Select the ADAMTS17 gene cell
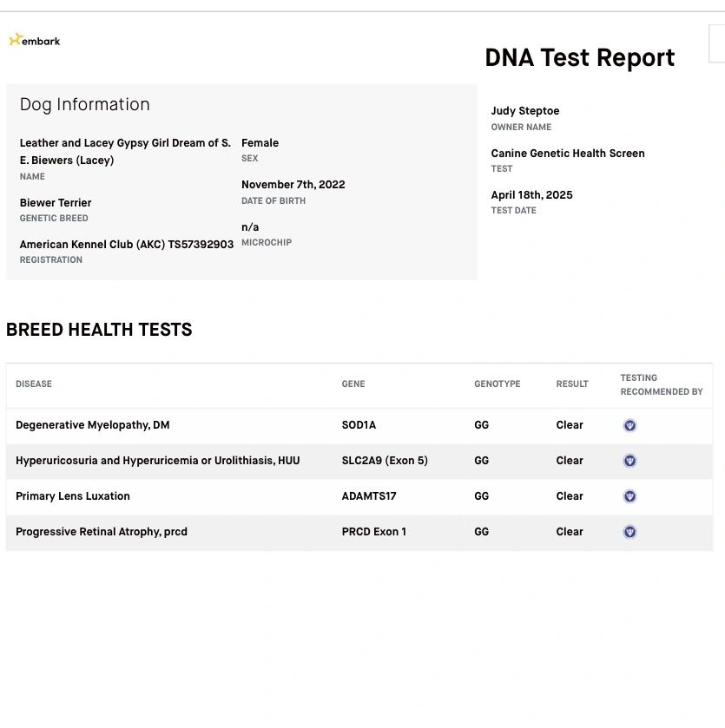The width and height of the screenshot is (725, 728). tap(370, 496)
